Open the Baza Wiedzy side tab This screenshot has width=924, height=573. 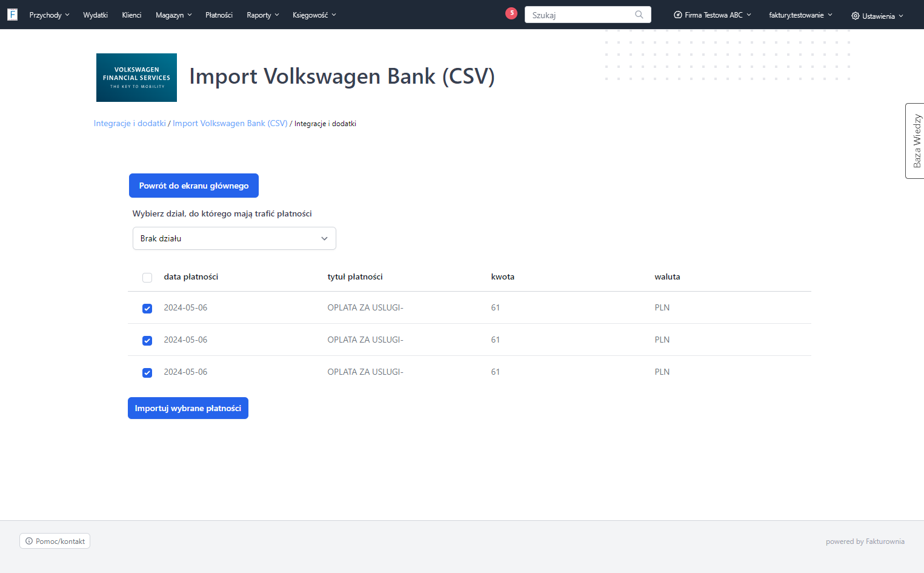(916, 141)
